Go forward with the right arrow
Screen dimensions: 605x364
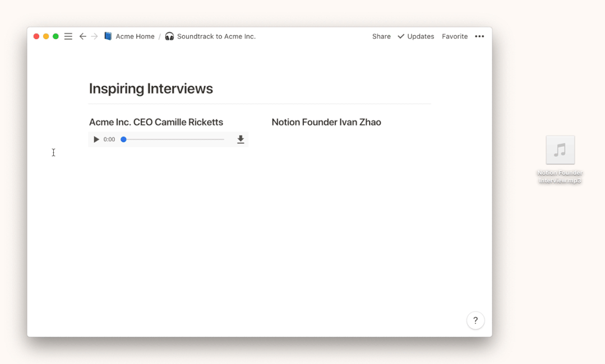coord(94,36)
